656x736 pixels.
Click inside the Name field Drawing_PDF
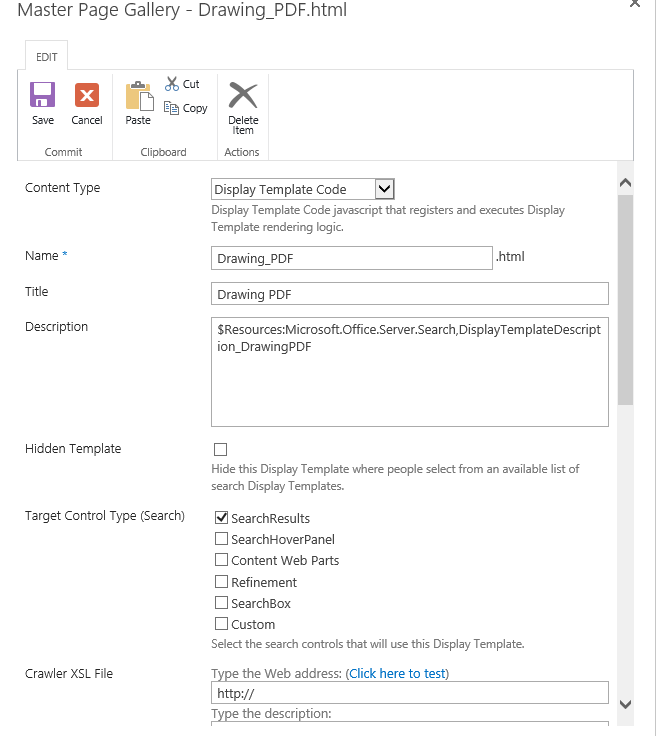coord(351,258)
